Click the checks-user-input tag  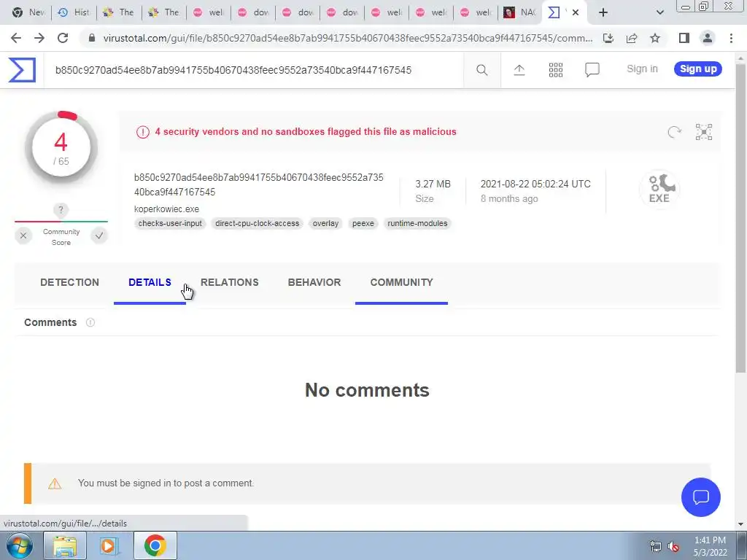(170, 223)
